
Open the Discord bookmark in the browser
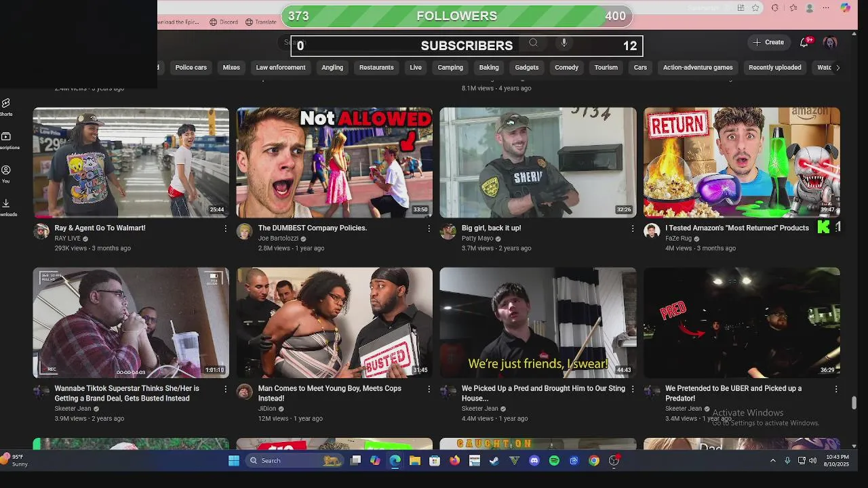pos(224,22)
